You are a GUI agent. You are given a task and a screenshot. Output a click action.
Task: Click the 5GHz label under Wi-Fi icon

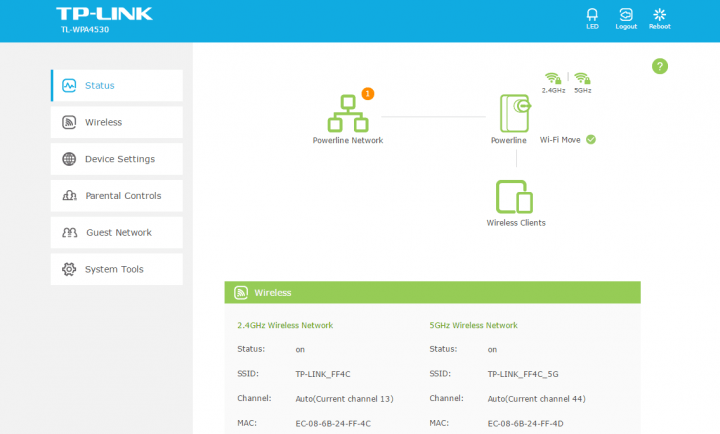pyautogui.click(x=583, y=90)
